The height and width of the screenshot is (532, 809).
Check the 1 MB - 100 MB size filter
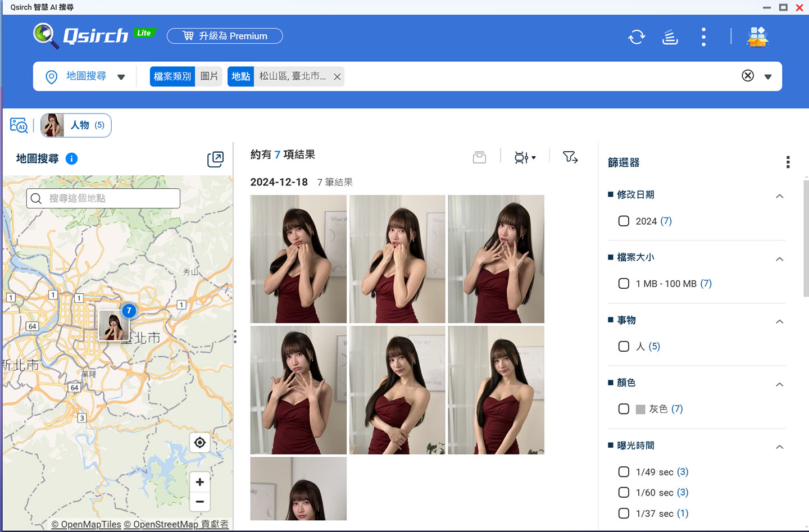(x=624, y=284)
